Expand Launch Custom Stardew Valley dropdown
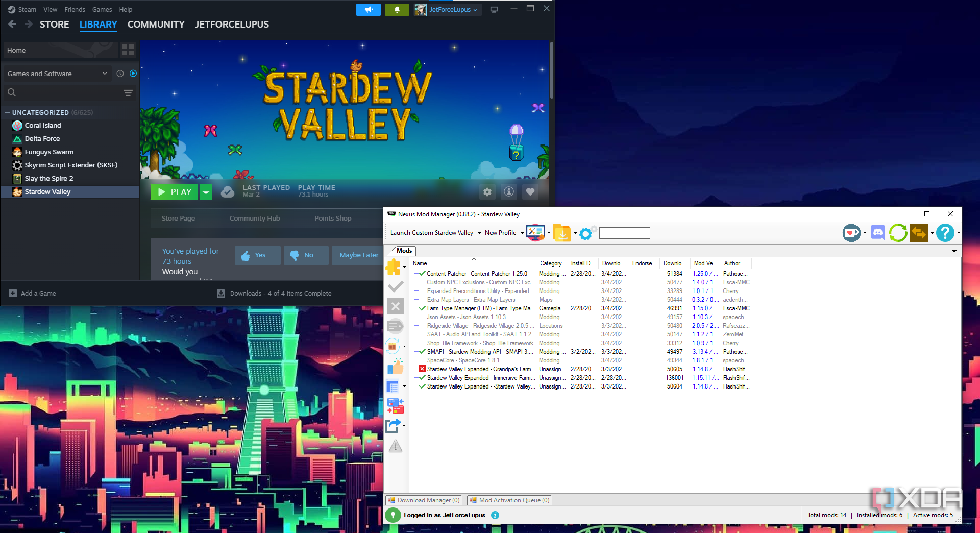Viewport: 980px width, 533px height. (x=479, y=233)
